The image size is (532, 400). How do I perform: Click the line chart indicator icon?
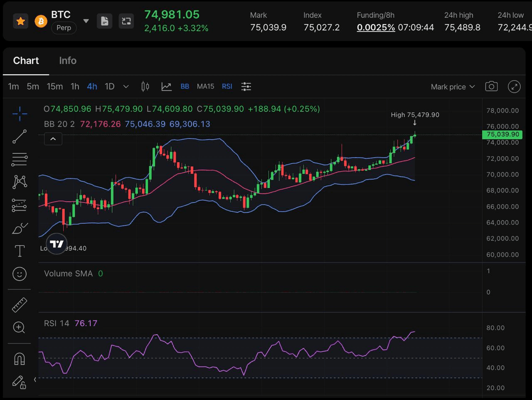[166, 86]
